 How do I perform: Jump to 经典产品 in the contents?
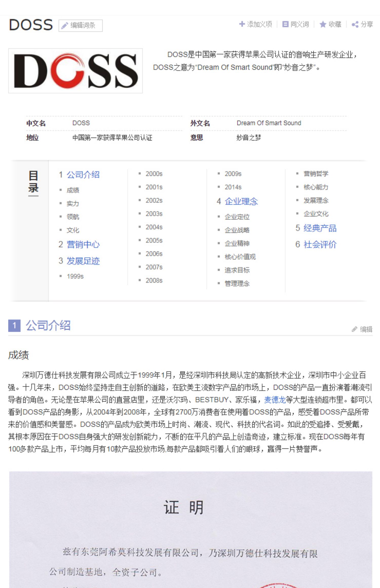320,228
